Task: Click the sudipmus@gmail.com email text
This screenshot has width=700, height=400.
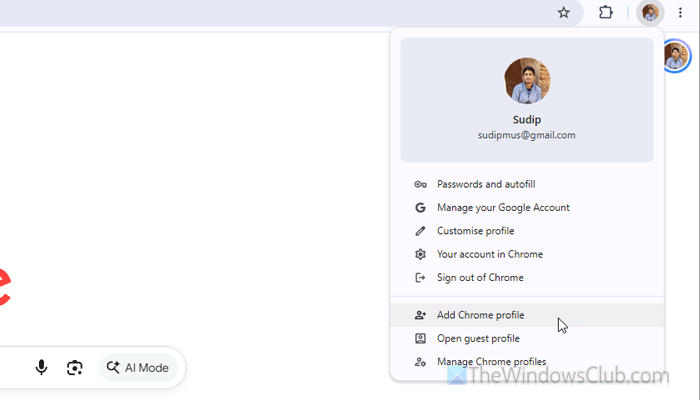Action: [x=527, y=135]
